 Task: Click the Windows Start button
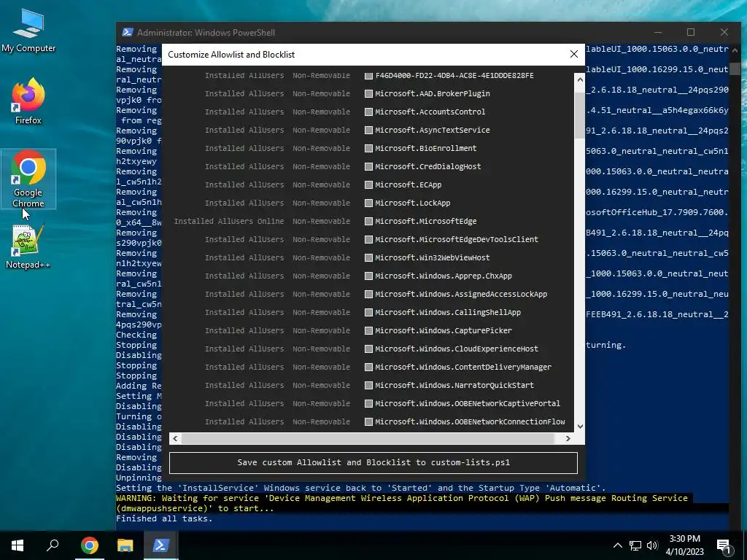click(18, 545)
